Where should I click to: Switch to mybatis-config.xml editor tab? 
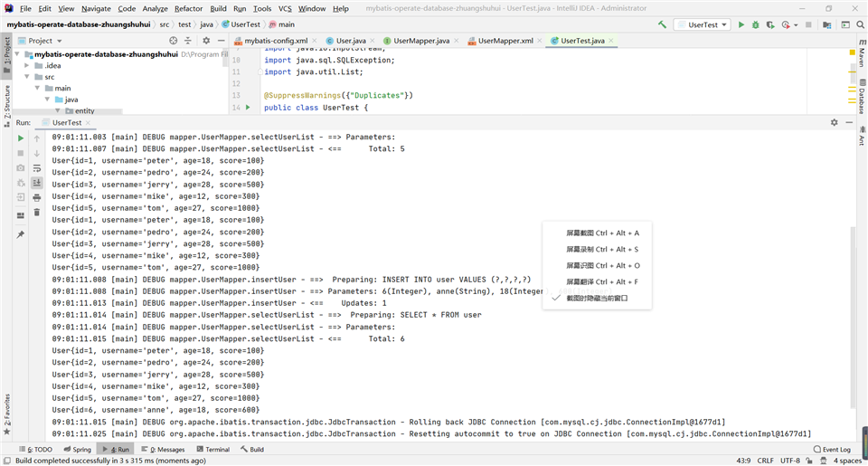point(275,41)
